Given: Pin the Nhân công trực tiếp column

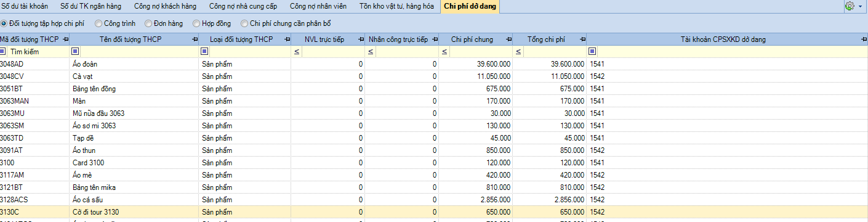Looking at the screenshot, I should (x=435, y=39).
